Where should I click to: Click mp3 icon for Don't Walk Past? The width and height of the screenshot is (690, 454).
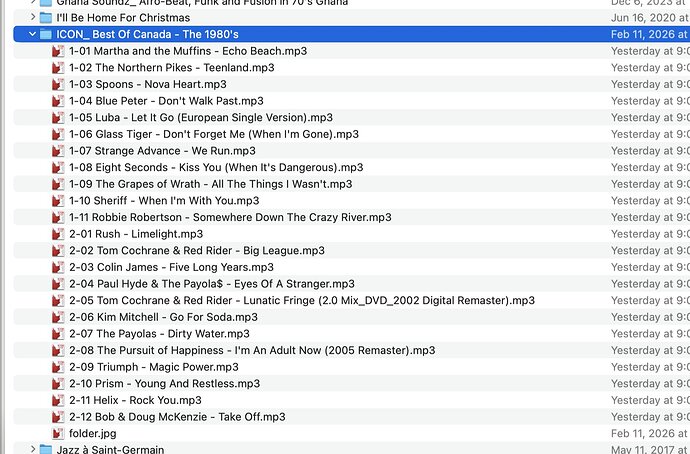click(58, 101)
